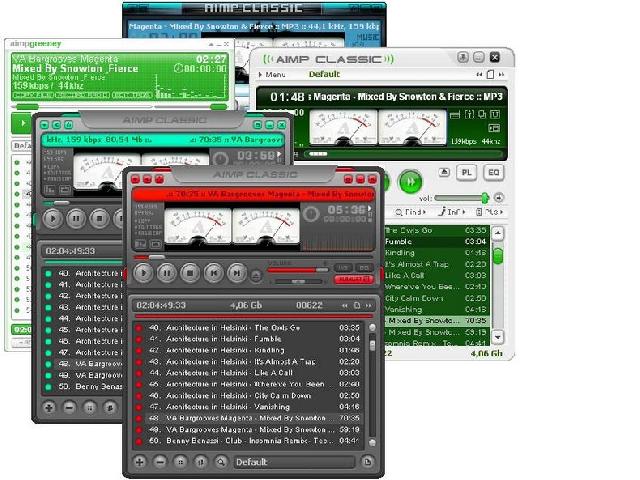
Task: Skip to previous track in red AIMP window
Action: [213, 273]
